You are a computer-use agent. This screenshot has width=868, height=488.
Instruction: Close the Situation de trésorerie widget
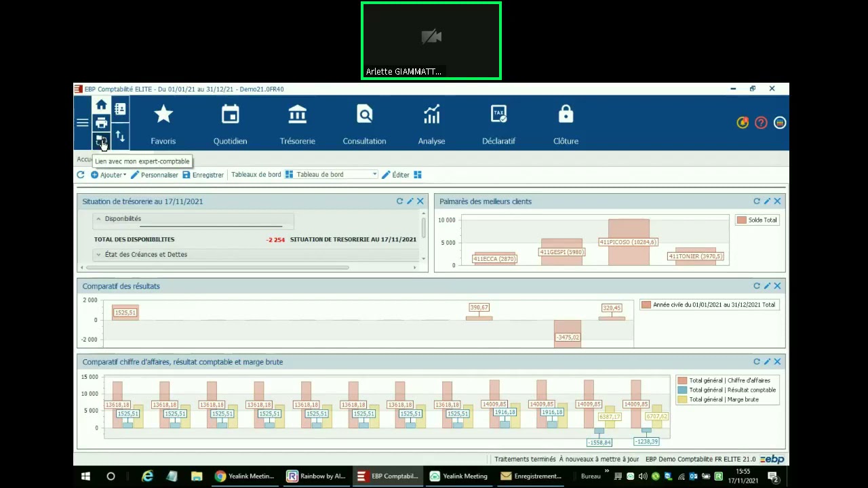[x=420, y=201]
